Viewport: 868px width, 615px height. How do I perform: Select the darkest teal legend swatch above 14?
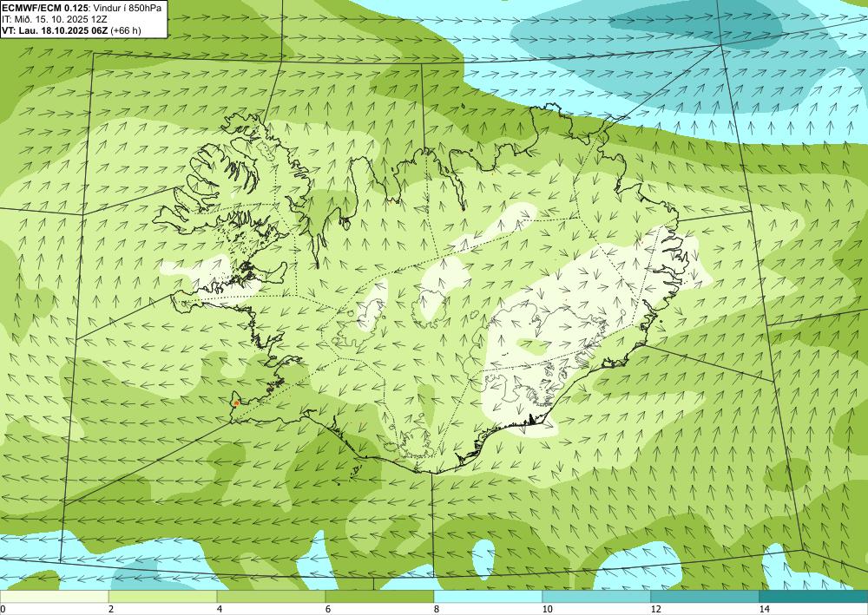[x=814, y=597]
